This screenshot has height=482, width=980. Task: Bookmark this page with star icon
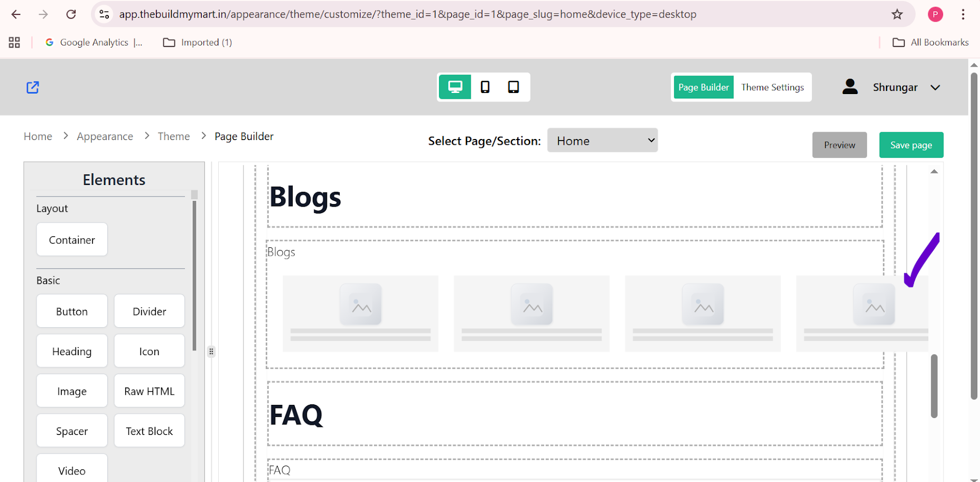click(897, 14)
